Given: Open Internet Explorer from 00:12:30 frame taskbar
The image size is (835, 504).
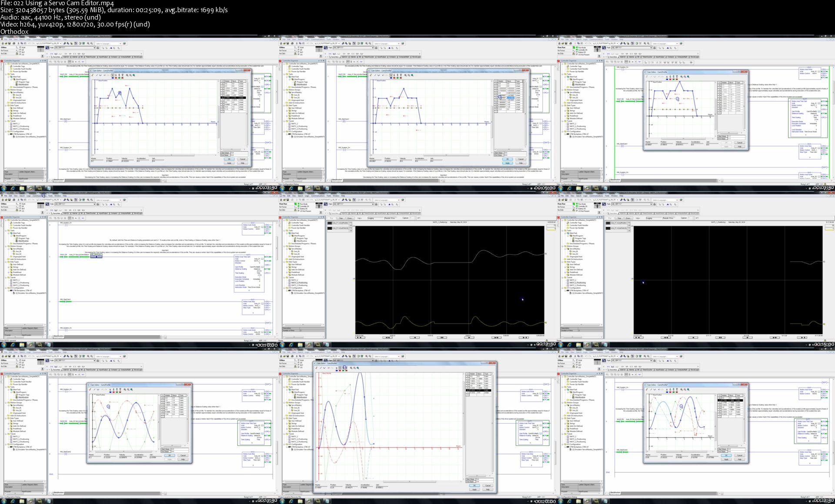Looking at the screenshot, I should tap(291, 345).
